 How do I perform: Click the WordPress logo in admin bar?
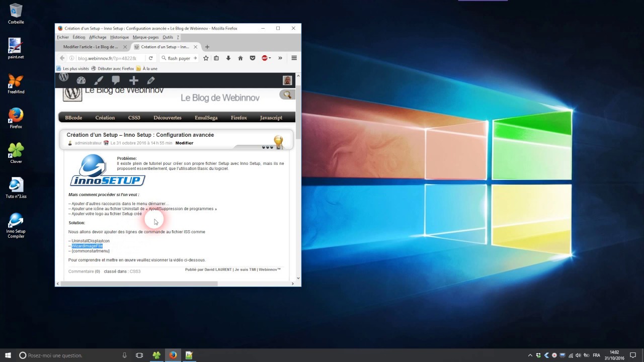coord(64,77)
